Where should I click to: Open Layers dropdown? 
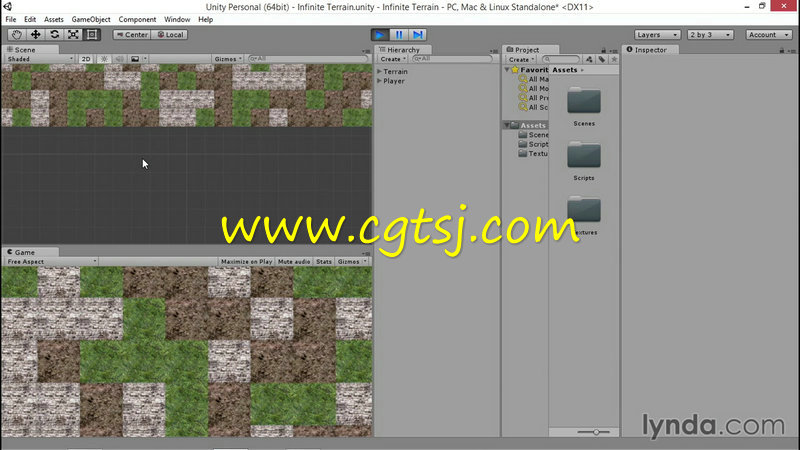(657, 35)
